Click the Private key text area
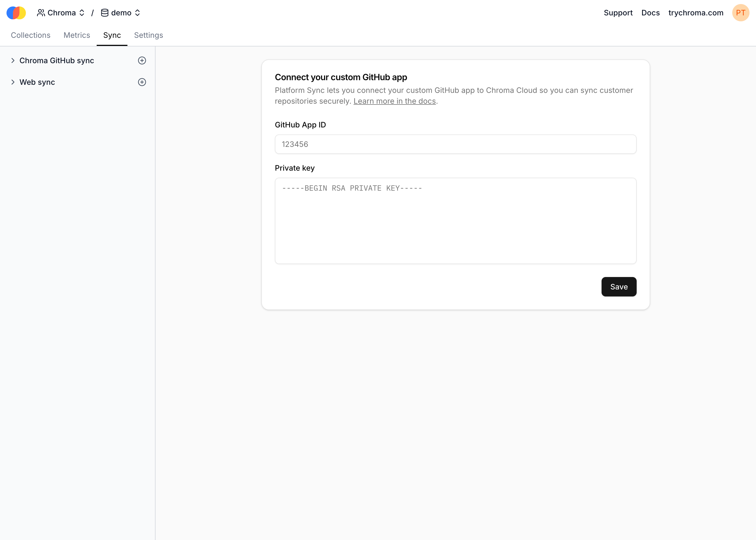The image size is (756, 540). [455, 221]
